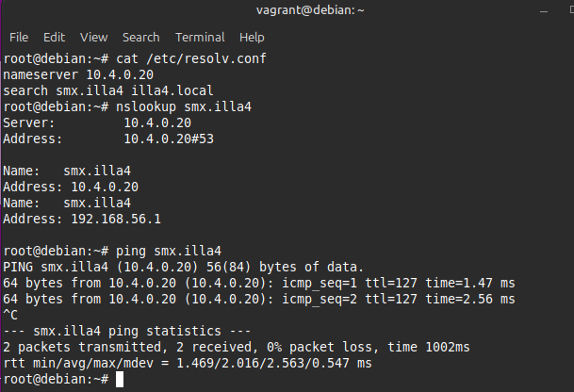Click the 'Address: 10.4.0.20#53' line
The height and width of the screenshot is (392, 574).
tap(97, 139)
